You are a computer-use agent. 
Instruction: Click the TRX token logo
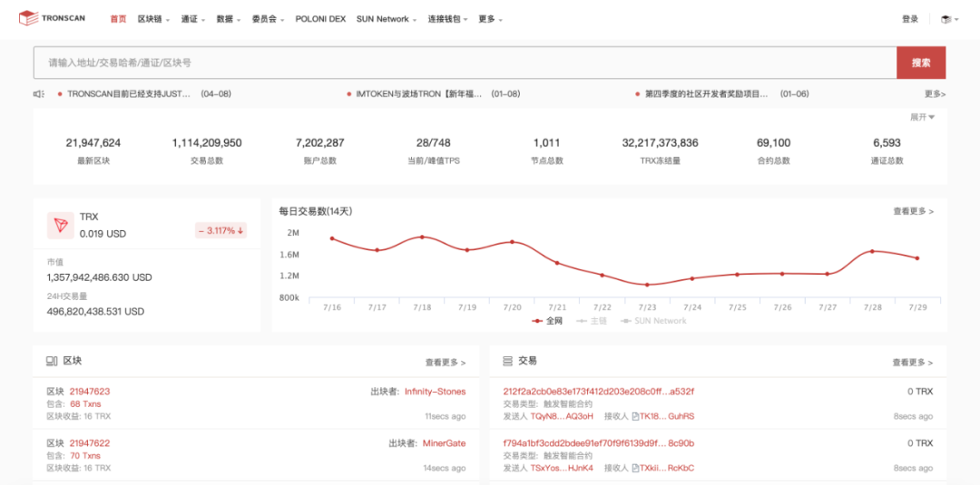tap(61, 226)
